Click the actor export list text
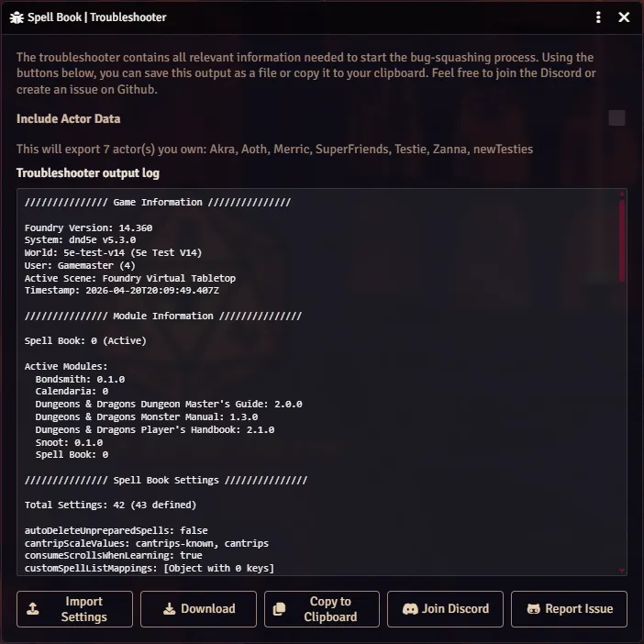 [x=275, y=149]
